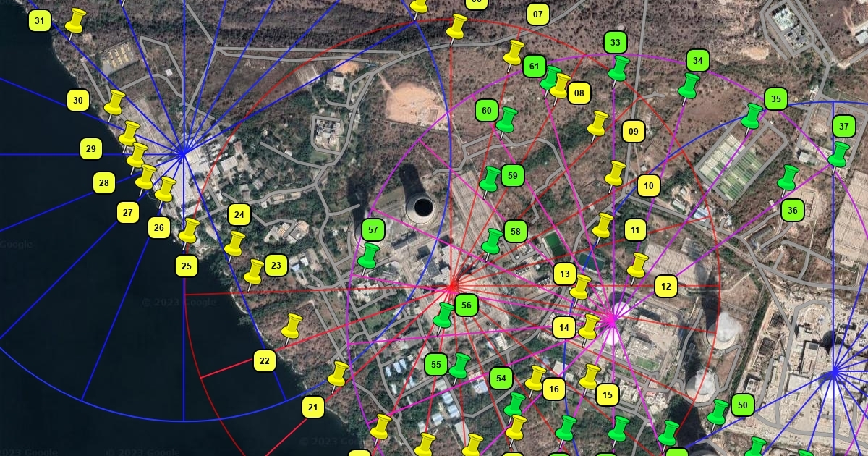
Task: Click the green pushpin left of label 50
Action: 718,411
